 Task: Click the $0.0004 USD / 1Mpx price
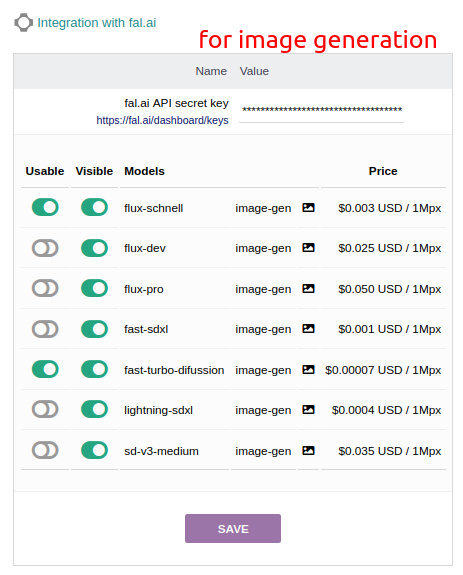coord(386,410)
